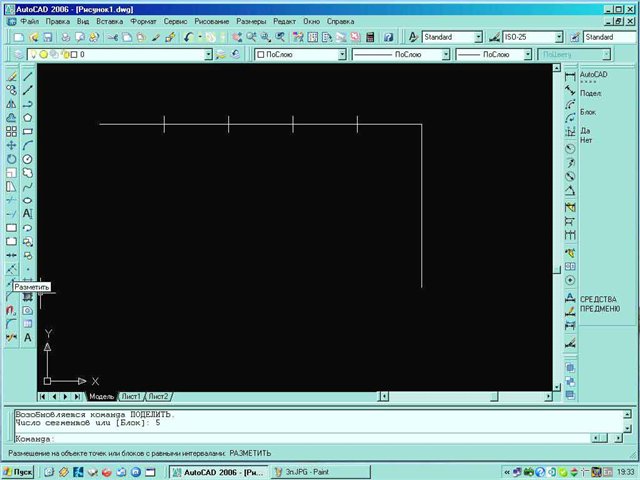Switch to the Лист1 layout tab
The width and height of the screenshot is (640, 480).
click(131, 397)
